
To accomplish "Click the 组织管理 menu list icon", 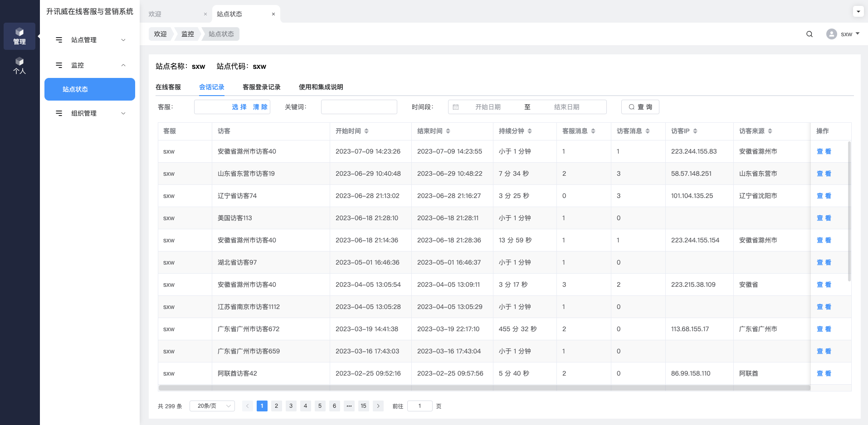I will [59, 113].
